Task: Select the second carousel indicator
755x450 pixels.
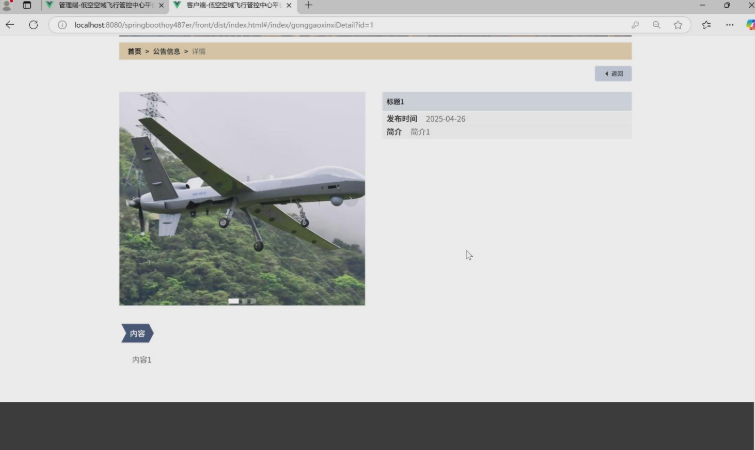Action: tap(244, 301)
